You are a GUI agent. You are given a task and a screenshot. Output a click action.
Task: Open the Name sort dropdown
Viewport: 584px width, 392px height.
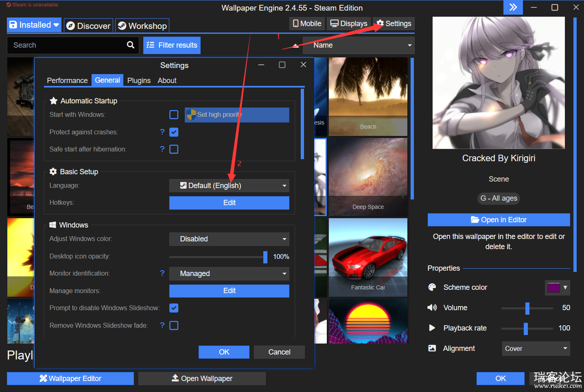click(x=359, y=45)
